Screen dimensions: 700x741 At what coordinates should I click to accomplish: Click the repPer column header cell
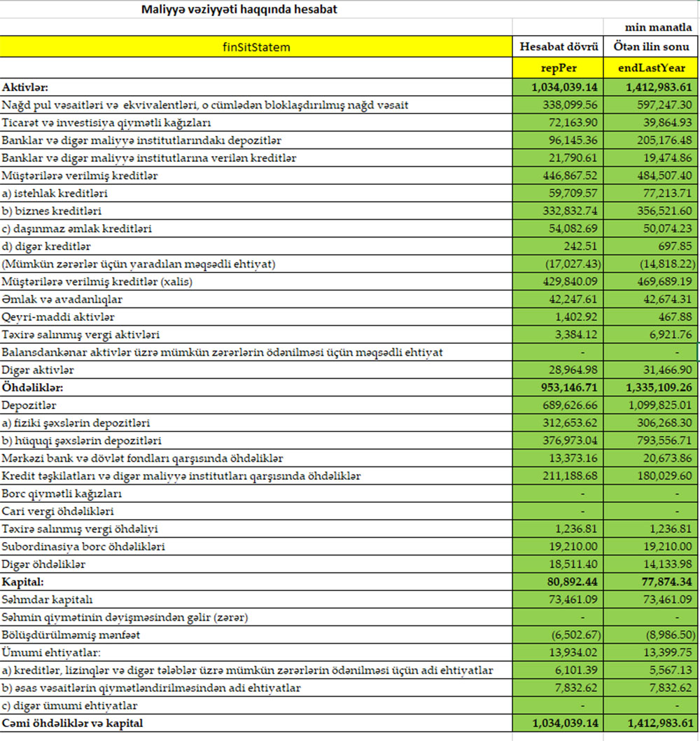point(558,69)
